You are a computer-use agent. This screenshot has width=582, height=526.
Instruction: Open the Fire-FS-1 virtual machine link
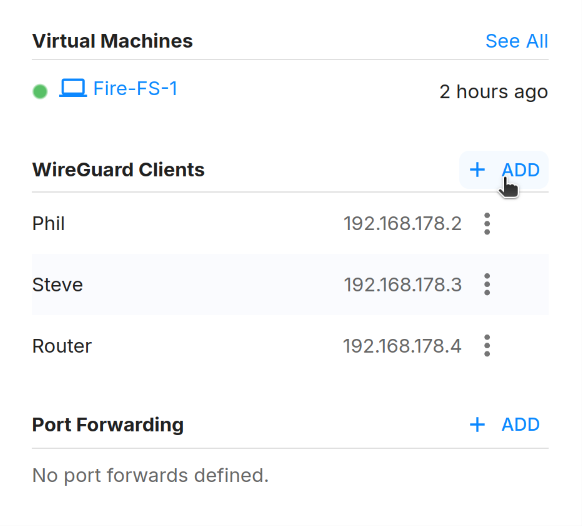pyautogui.click(x=135, y=88)
